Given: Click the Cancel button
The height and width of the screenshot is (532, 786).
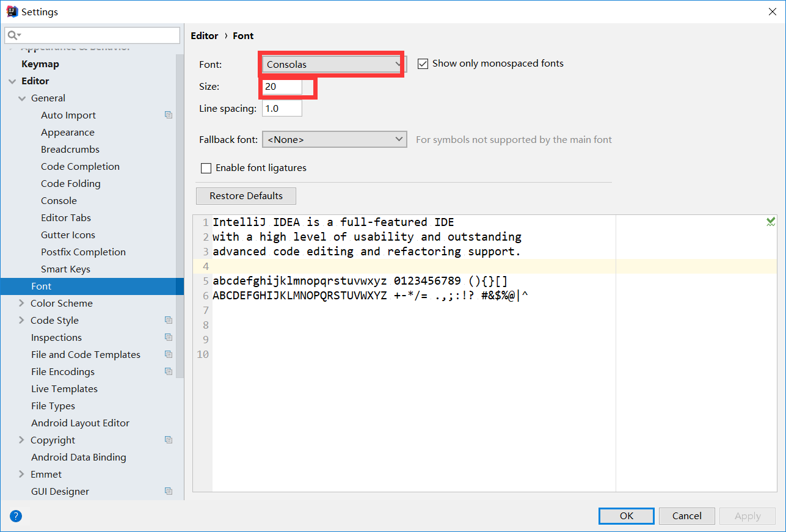Looking at the screenshot, I should [x=687, y=516].
